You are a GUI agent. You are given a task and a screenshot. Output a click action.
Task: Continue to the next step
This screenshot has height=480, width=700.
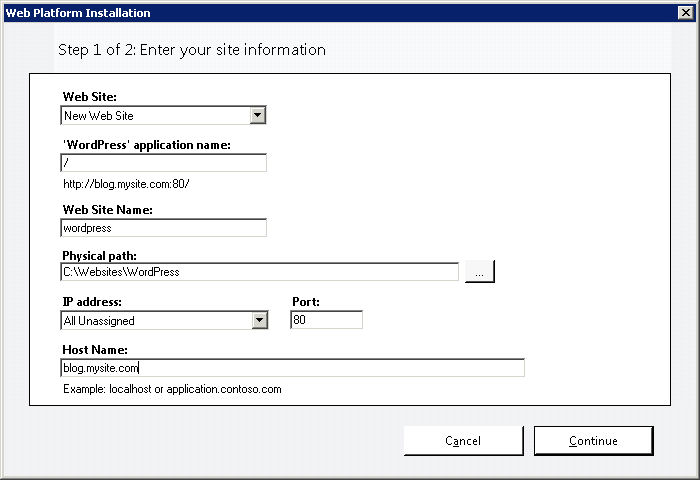tap(594, 441)
